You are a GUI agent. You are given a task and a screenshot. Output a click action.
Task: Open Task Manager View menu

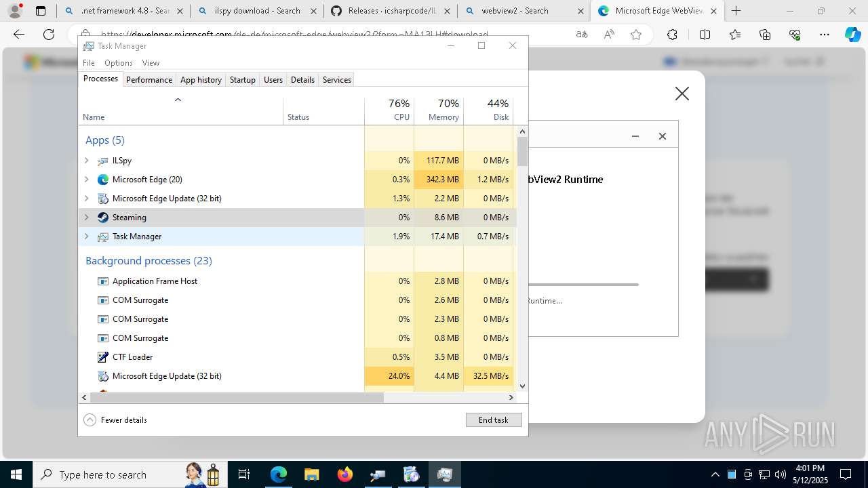[151, 63]
